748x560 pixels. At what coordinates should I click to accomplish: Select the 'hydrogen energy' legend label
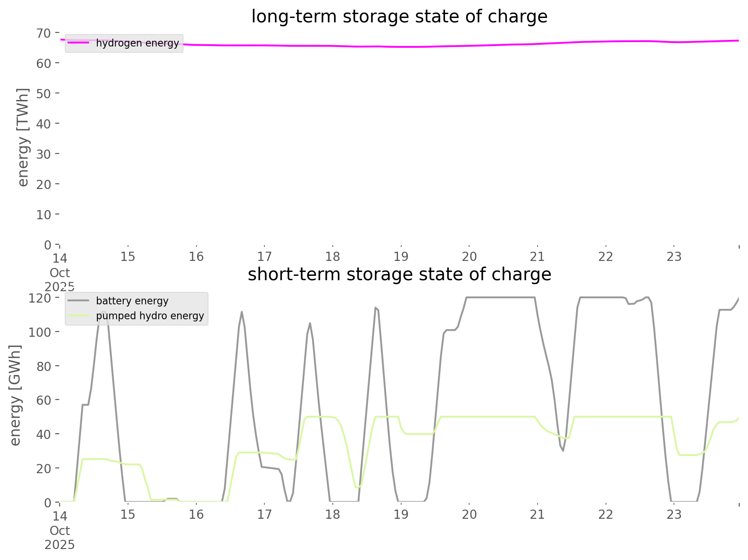(137, 43)
